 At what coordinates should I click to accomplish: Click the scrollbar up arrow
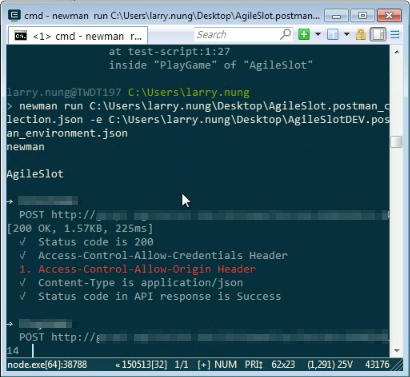tap(397, 52)
